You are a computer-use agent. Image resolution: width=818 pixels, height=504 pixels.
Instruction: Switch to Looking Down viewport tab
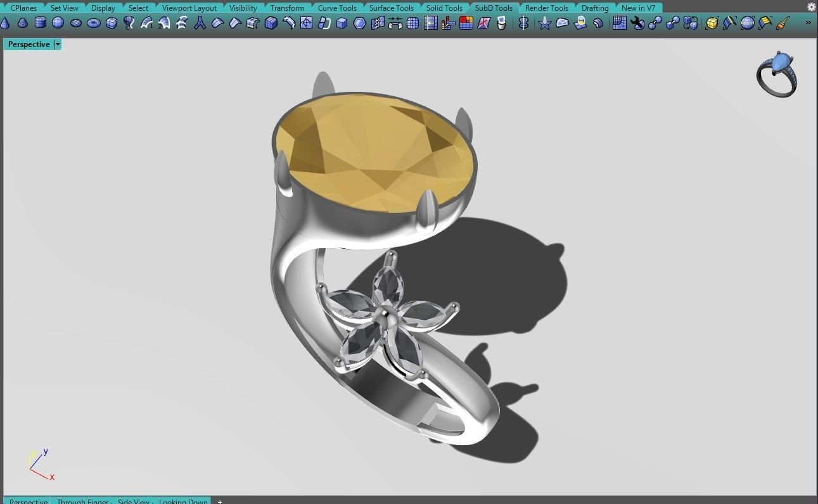(x=182, y=501)
